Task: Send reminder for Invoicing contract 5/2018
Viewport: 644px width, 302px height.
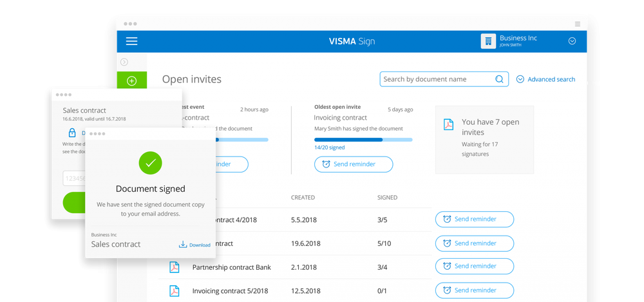Action: [475, 290]
